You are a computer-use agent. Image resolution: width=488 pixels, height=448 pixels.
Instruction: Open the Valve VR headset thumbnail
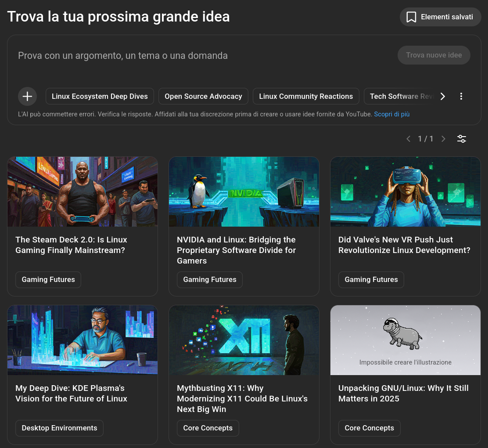[405, 191]
